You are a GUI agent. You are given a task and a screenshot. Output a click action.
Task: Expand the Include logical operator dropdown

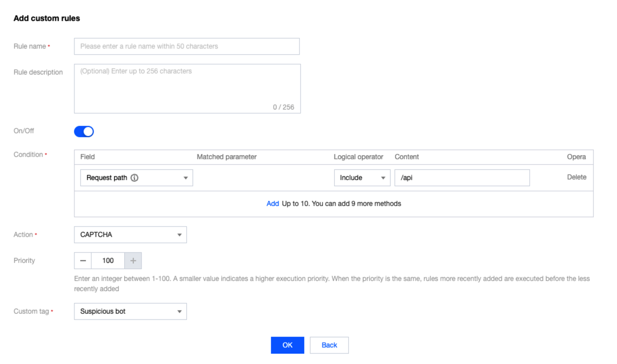362,178
